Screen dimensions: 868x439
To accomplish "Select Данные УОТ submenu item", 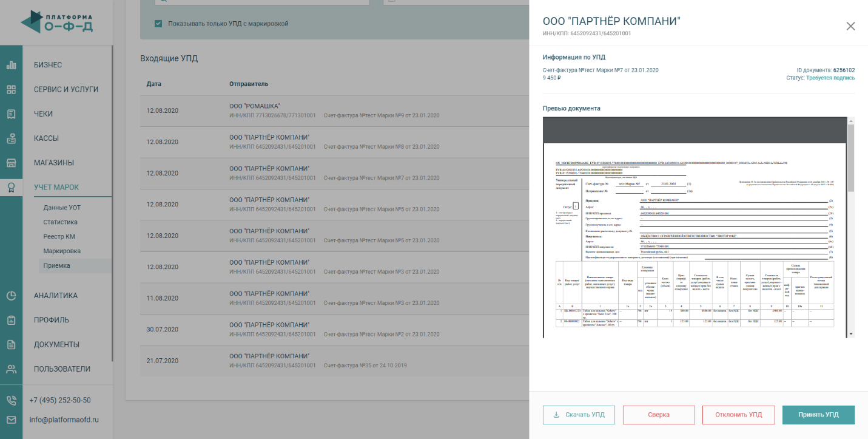I will tap(62, 208).
